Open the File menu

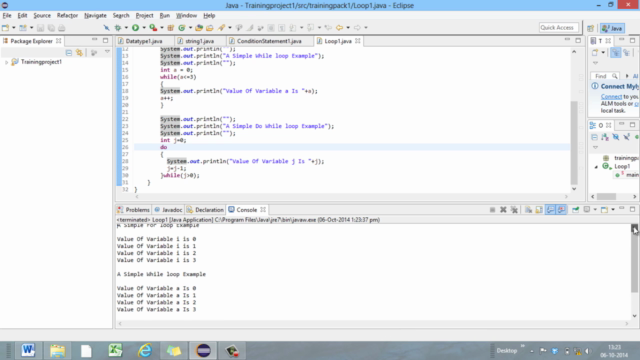(x=7, y=16)
